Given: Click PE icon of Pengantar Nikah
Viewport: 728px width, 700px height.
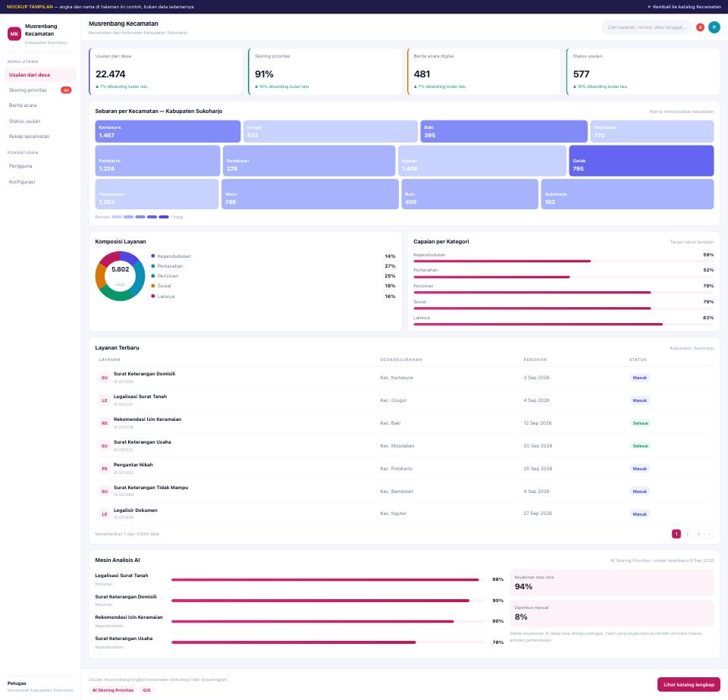Looking at the screenshot, I should click(x=105, y=469).
